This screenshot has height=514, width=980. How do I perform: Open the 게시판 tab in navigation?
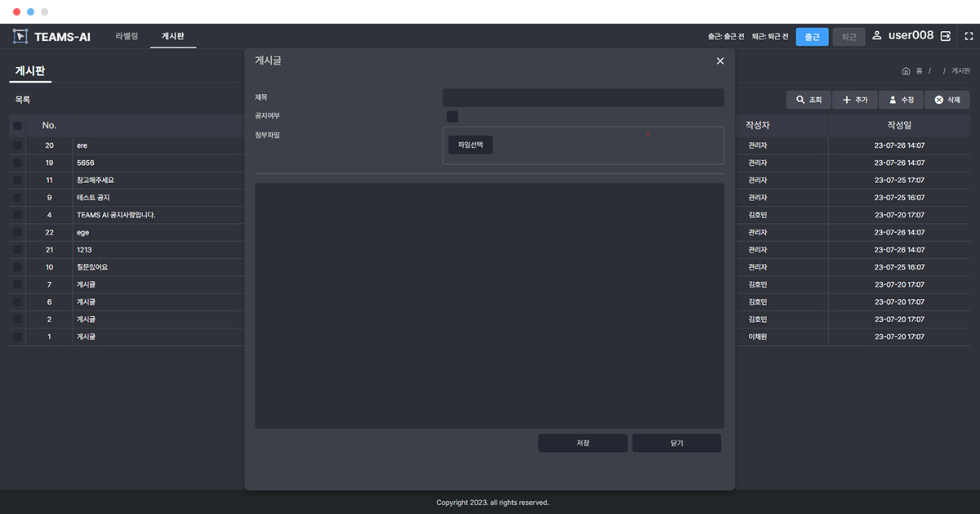coord(173,37)
